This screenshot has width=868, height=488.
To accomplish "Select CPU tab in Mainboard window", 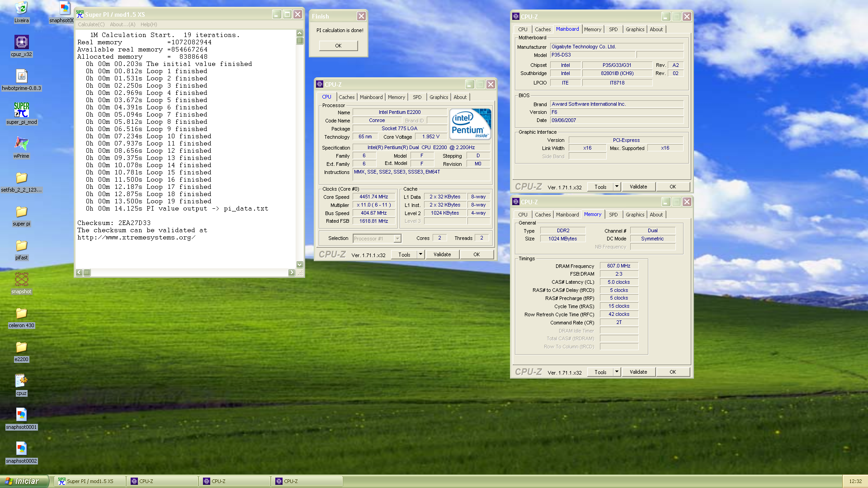I will 523,29.
